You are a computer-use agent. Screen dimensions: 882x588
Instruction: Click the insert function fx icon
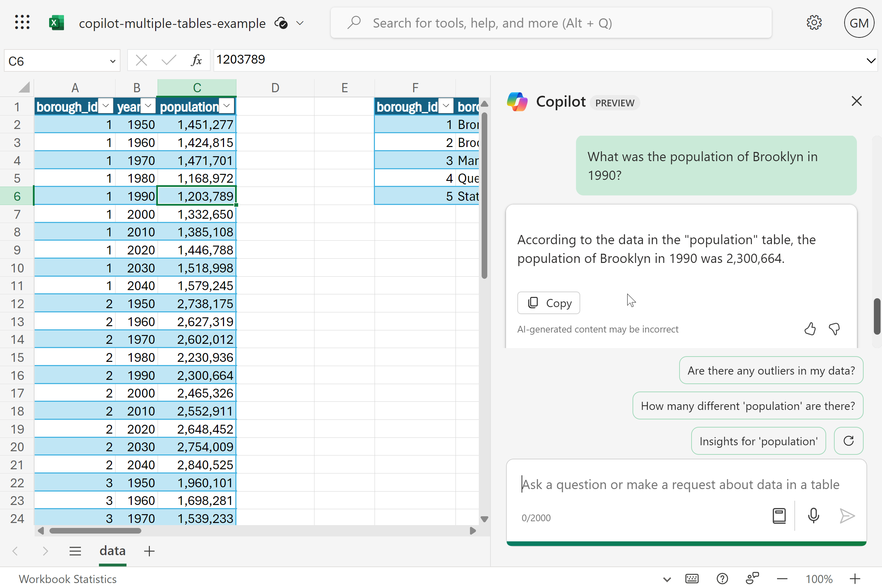point(196,60)
